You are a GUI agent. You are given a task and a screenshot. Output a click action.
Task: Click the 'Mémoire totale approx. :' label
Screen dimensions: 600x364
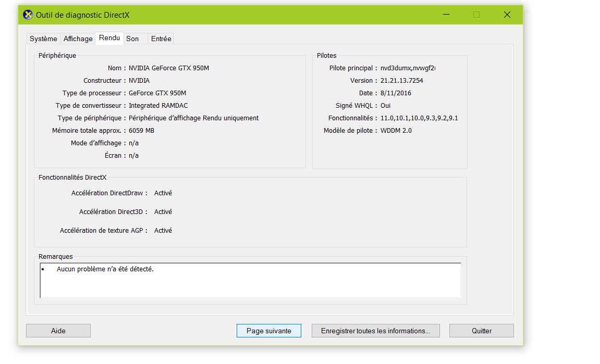click(89, 131)
